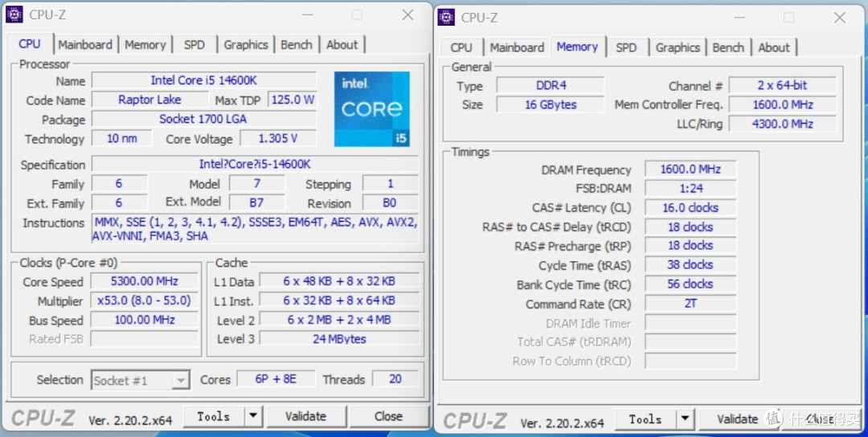Open the Bench tab in the right window
The width and height of the screenshot is (868, 437).
tap(728, 47)
